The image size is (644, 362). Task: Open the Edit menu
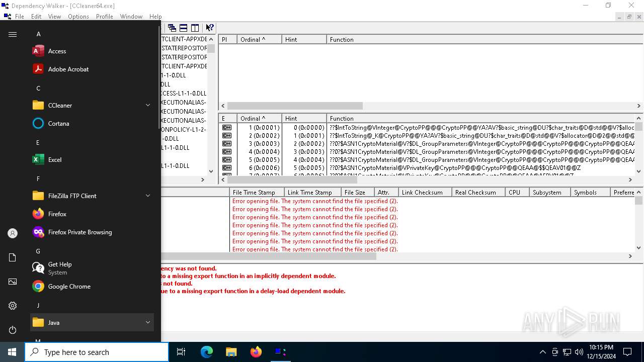point(36,17)
